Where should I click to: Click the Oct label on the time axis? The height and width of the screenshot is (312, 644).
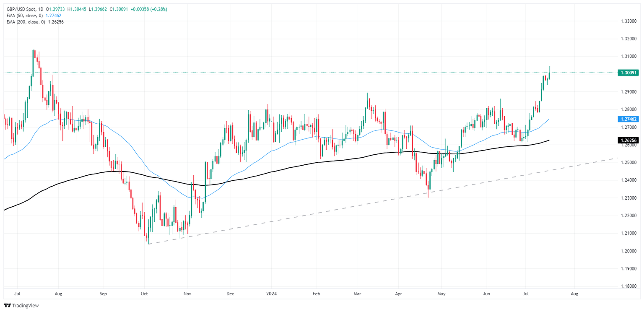tap(144, 294)
